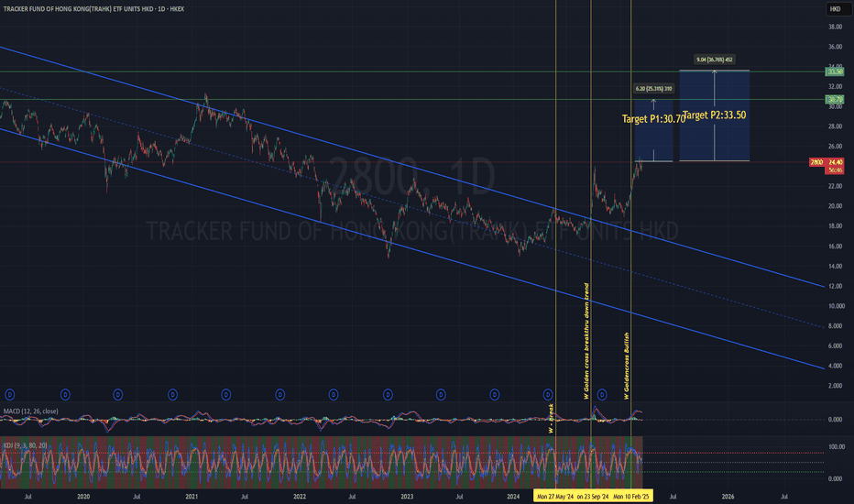The image size is (854, 504).
Task: Click the 36.00 price scale value
Action: (x=835, y=47)
